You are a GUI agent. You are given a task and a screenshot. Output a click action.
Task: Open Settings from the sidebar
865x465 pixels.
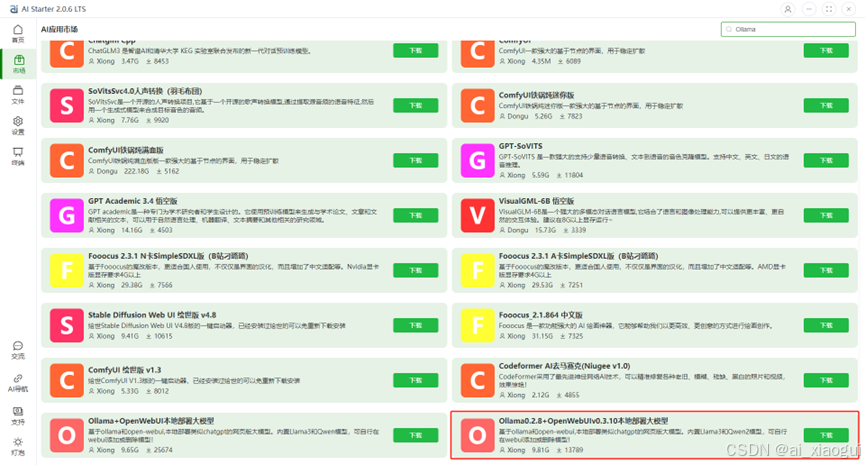coord(18,125)
